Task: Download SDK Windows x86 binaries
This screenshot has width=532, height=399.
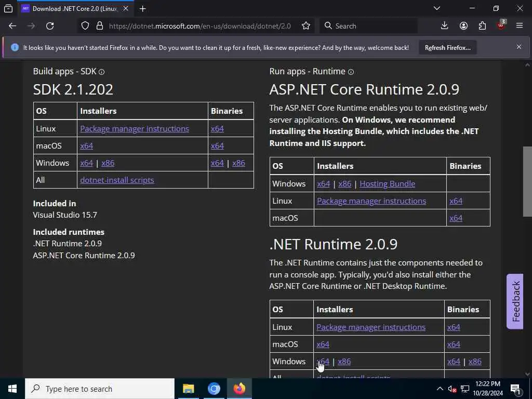Action: (238, 163)
